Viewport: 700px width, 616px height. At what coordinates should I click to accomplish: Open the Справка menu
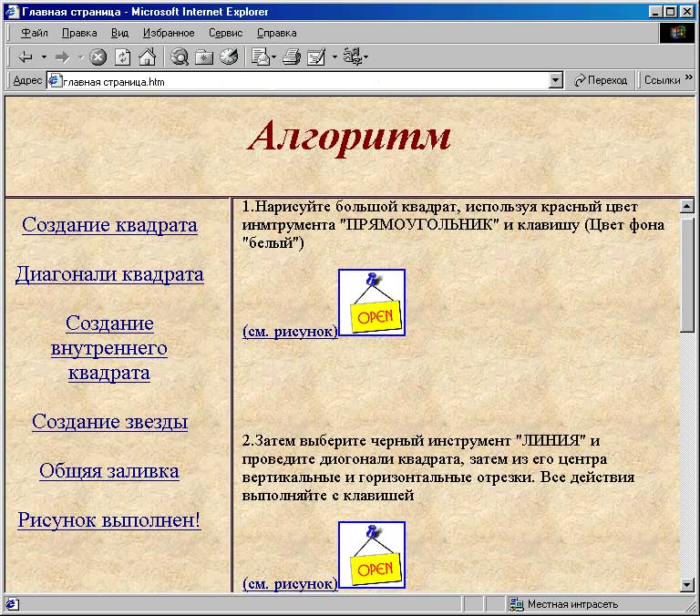(276, 33)
